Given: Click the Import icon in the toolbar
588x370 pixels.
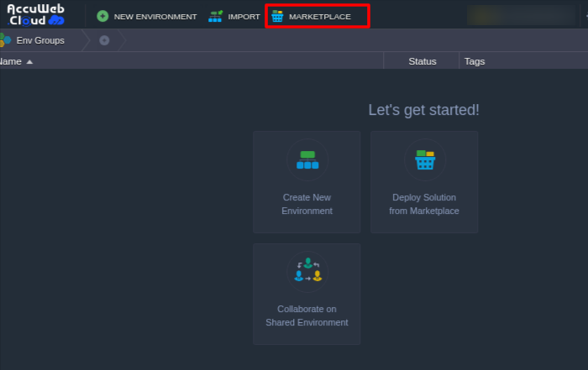Looking at the screenshot, I should 216,16.
